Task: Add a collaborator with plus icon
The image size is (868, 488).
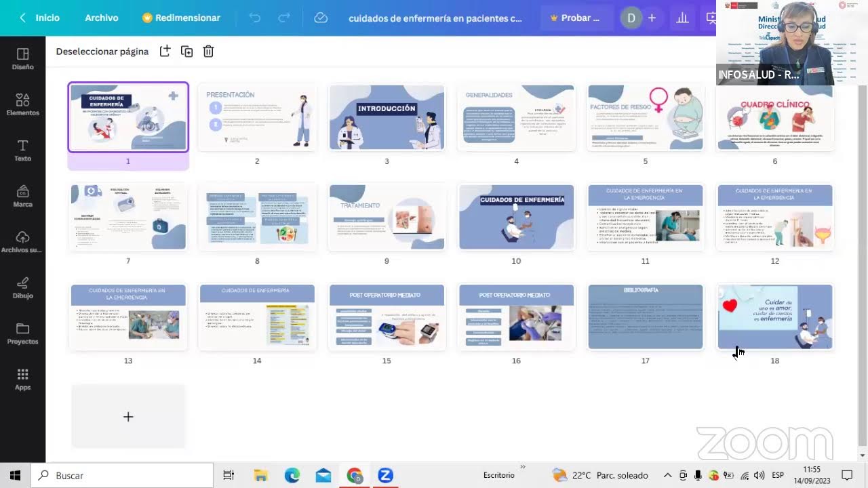Action: [652, 18]
